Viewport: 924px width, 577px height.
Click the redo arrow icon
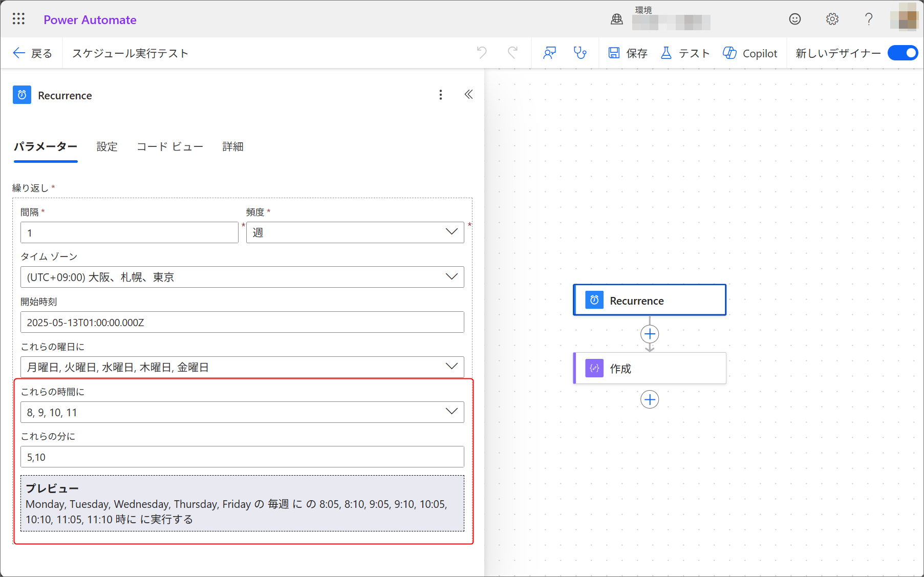tap(512, 53)
